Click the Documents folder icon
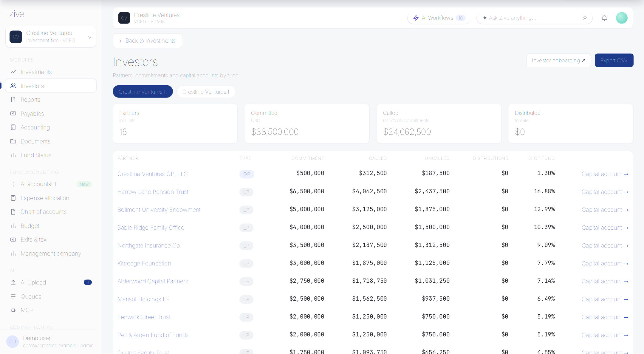Image resolution: width=644 pixels, height=354 pixels. (13, 141)
